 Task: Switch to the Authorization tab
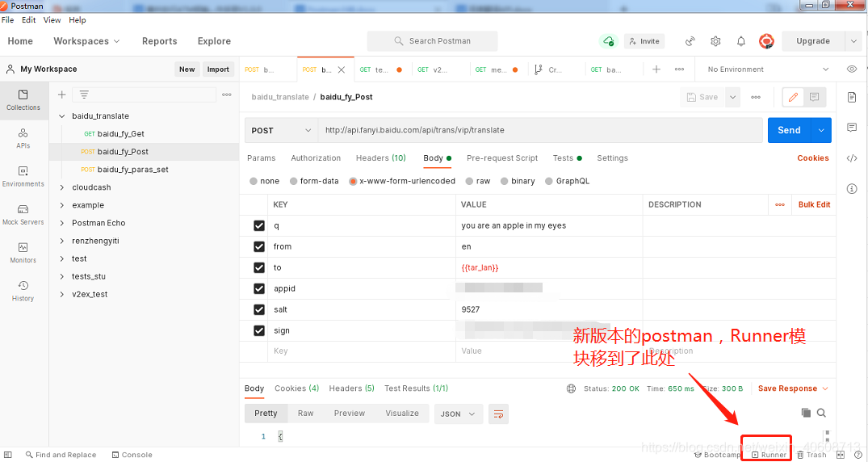coord(316,157)
